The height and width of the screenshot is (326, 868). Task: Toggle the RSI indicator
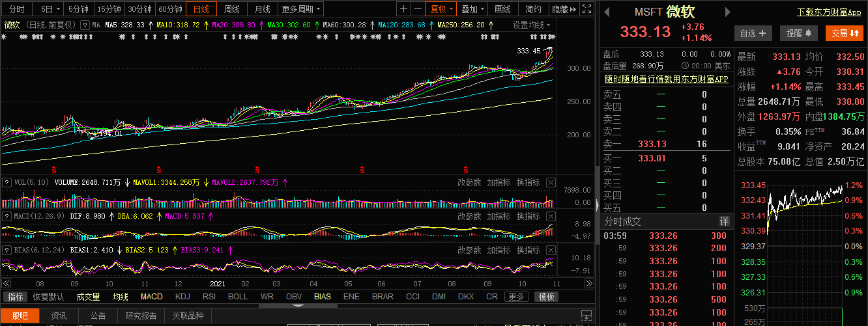(x=209, y=297)
